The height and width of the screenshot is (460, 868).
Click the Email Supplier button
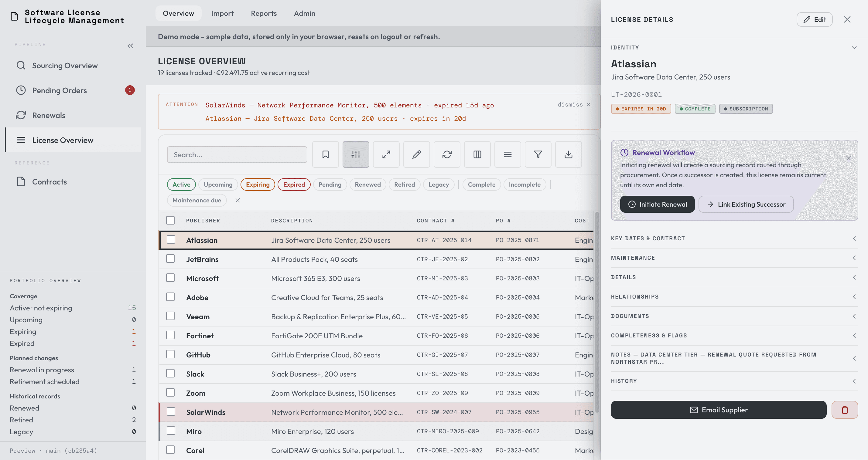[718, 410]
